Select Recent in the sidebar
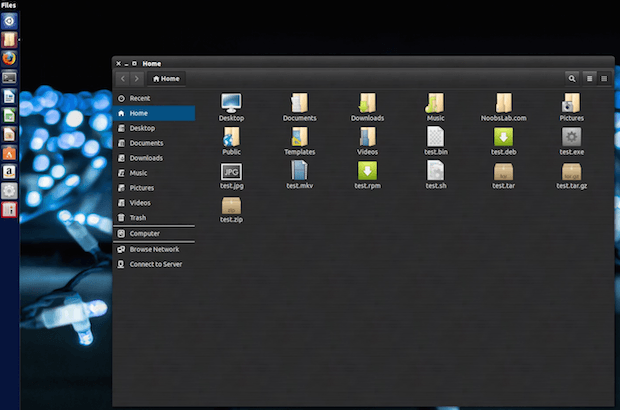 click(x=154, y=98)
